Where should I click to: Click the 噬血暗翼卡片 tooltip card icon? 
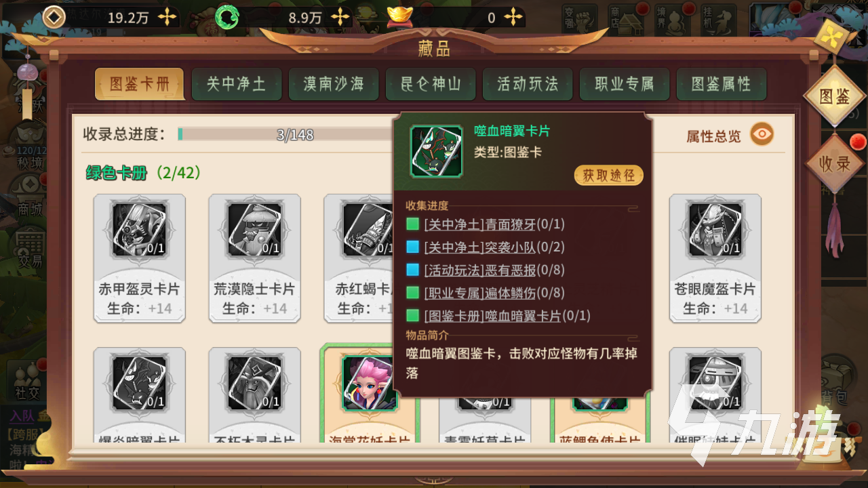pos(436,151)
